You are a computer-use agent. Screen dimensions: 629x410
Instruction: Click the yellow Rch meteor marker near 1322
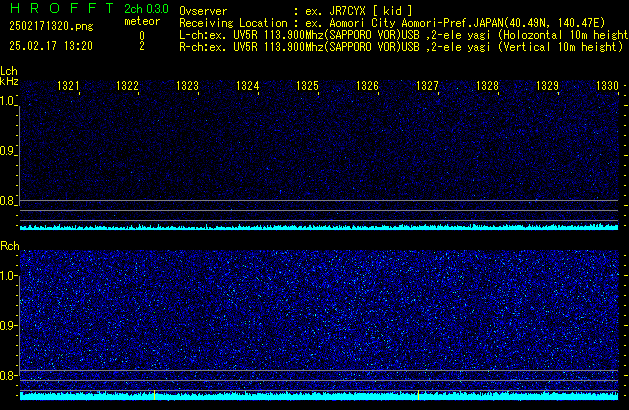tap(154, 395)
